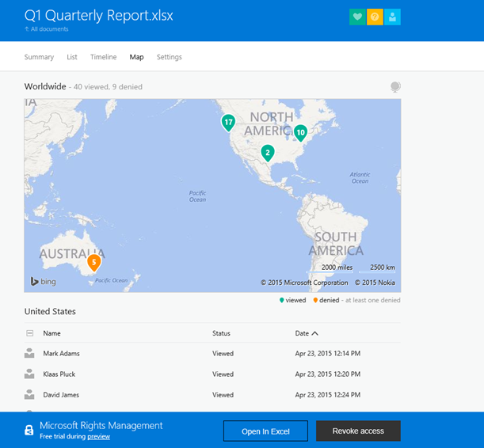Go to the Settings tab
Viewport: 484px width, 448px height.
(169, 57)
